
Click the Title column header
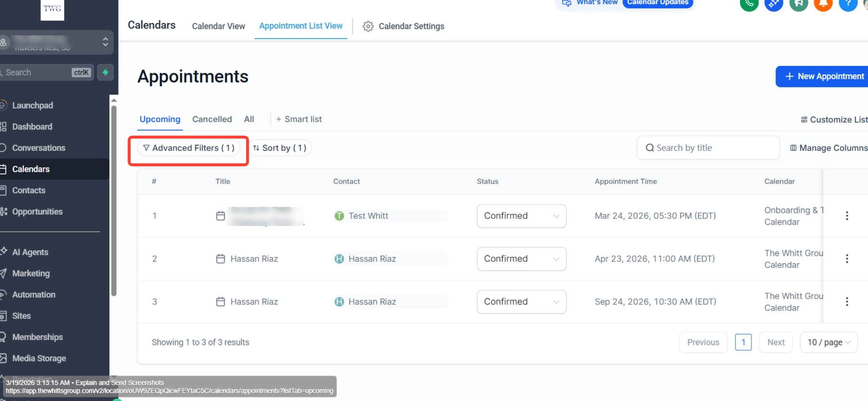click(x=222, y=182)
